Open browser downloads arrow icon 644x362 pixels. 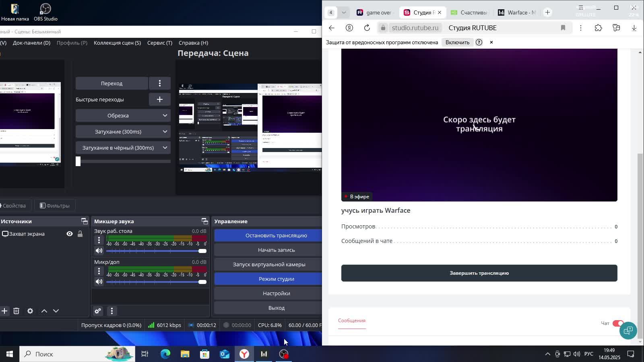(634, 28)
